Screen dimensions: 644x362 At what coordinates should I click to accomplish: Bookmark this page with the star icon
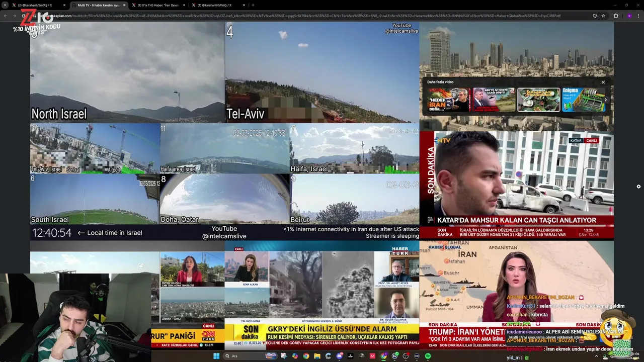[x=603, y=16]
